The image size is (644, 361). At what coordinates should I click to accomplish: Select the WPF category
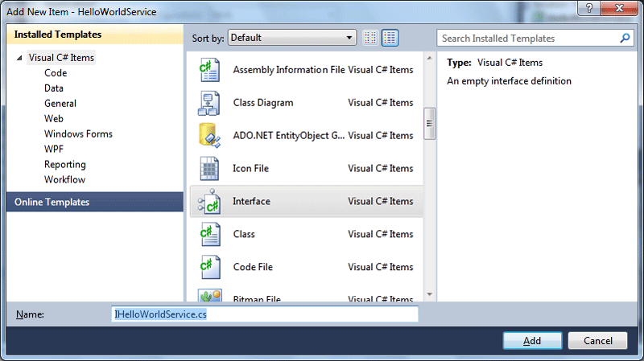[54, 149]
